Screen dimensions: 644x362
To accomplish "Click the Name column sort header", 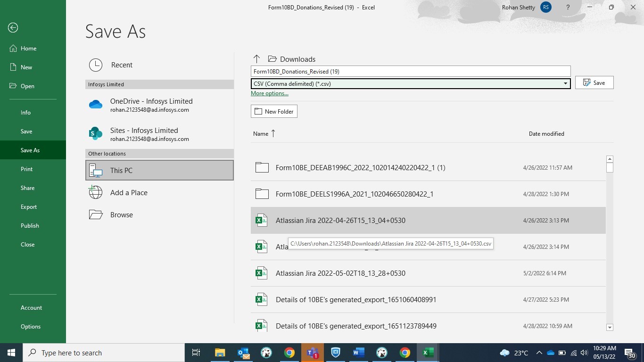I will click(x=261, y=134).
